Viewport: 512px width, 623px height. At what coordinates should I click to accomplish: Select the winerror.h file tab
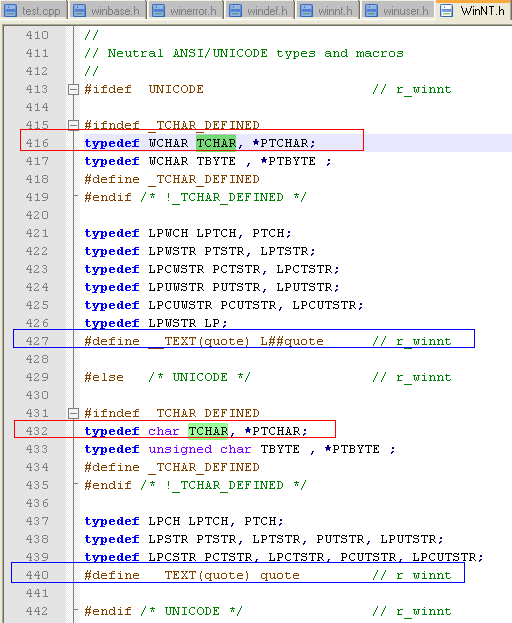[185, 10]
